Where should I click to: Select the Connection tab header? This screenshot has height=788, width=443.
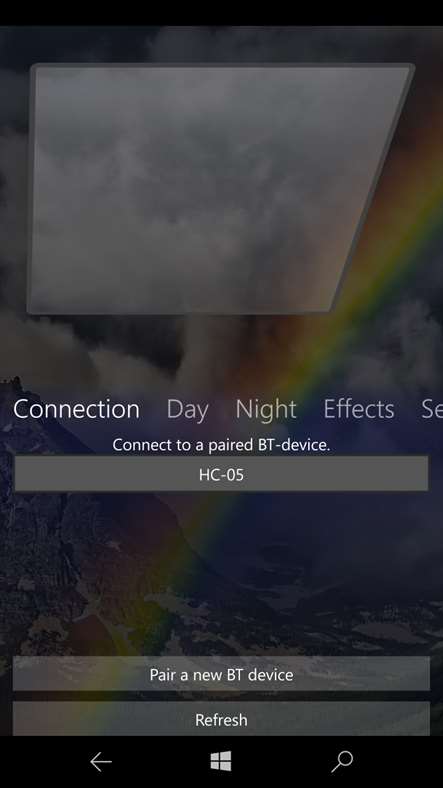[76, 409]
